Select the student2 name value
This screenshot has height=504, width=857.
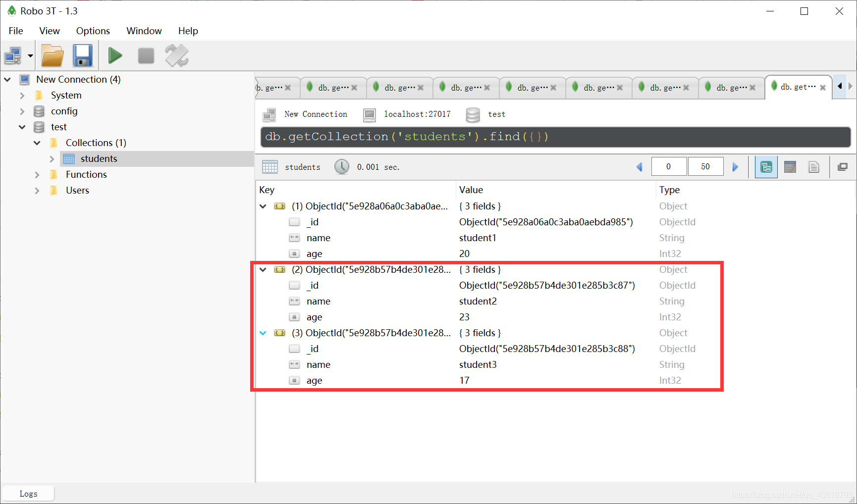pyautogui.click(x=478, y=301)
